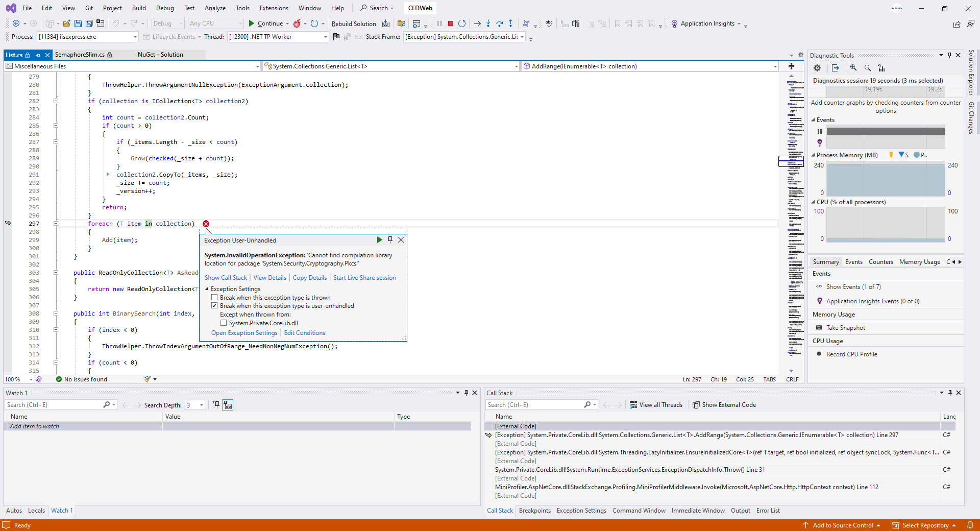980x531 pixels.
Task: Click the notifications bell in status bar
Action: pyautogui.click(x=970, y=525)
